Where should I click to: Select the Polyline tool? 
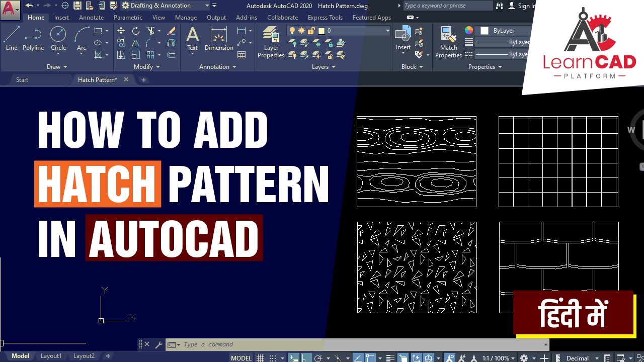pos(33,39)
